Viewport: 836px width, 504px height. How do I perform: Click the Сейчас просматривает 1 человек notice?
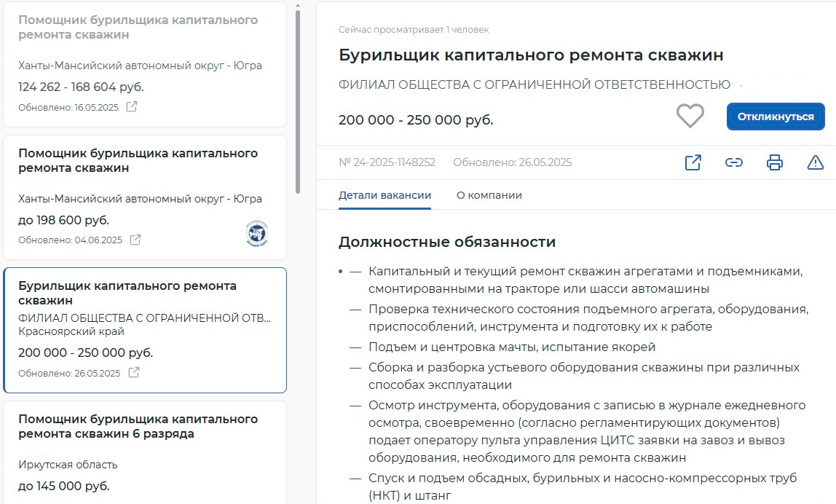click(x=414, y=30)
